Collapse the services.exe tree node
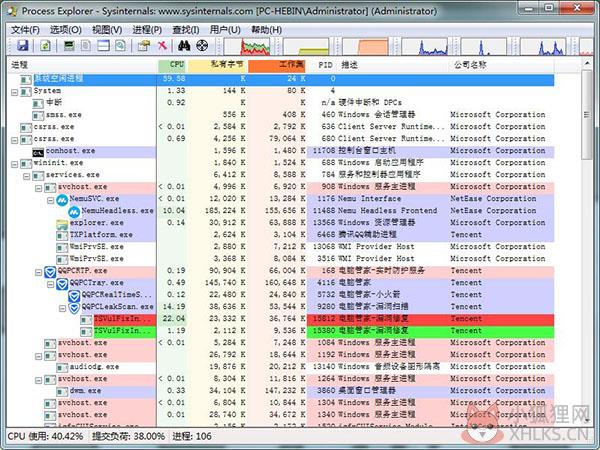 [26, 176]
